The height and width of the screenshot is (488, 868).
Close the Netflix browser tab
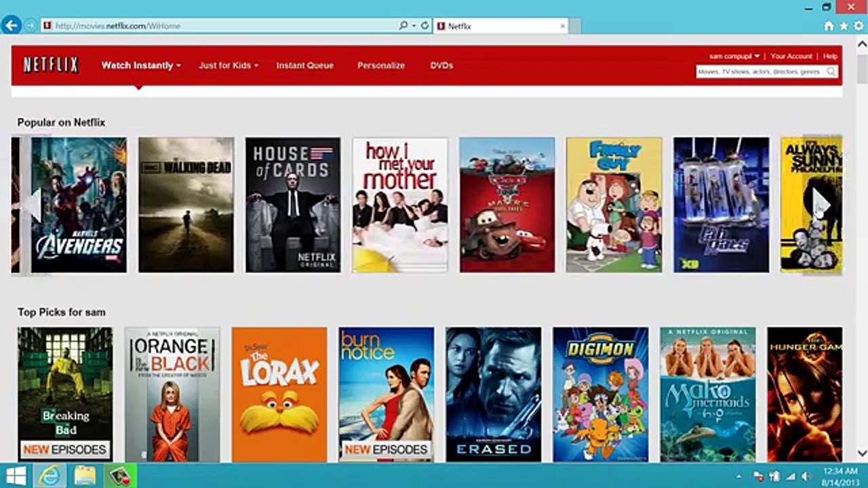click(562, 26)
